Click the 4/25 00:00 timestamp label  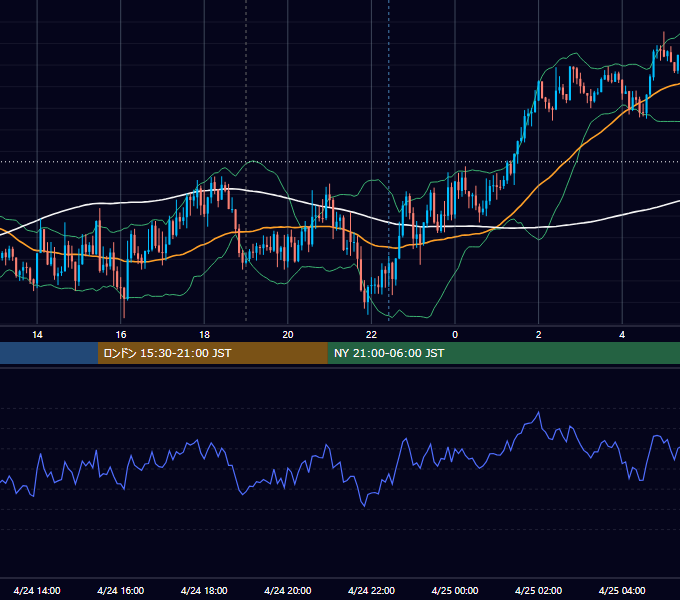point(455,590)
